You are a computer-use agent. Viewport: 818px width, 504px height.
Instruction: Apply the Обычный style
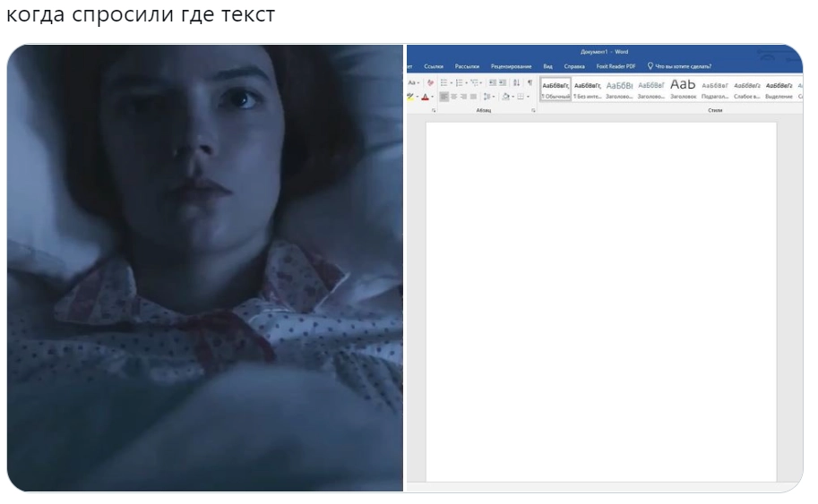pos(555,90)
